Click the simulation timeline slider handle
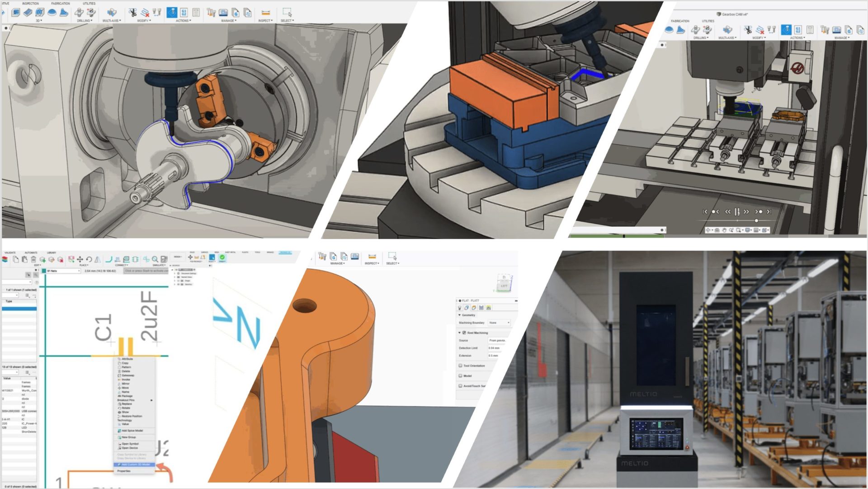The height and width of the screenshot is (489, 868). point(756,221)
